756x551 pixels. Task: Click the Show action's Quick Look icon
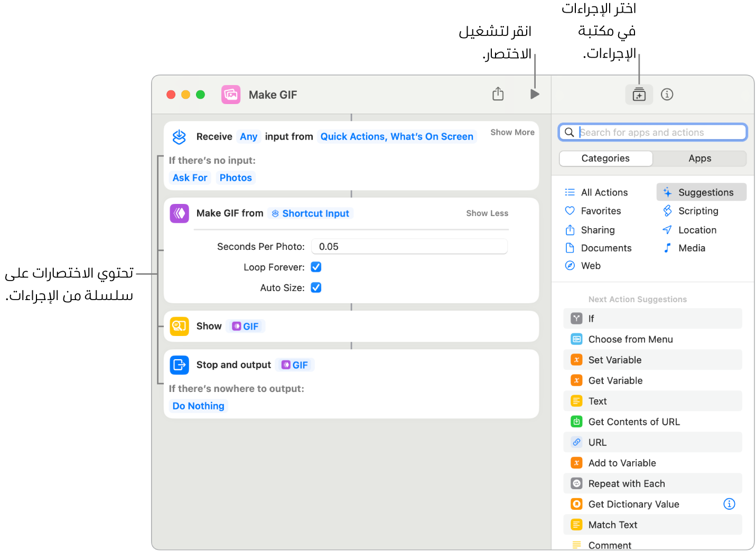(179, 326)
